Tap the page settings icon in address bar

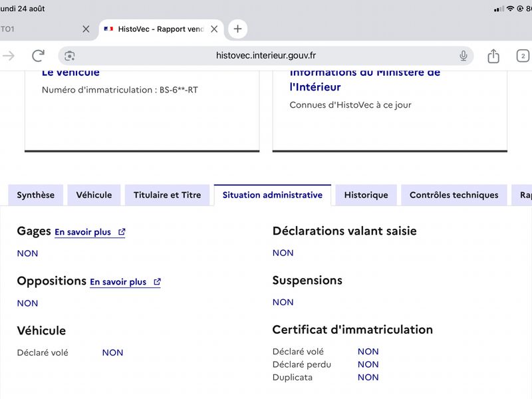70,56
